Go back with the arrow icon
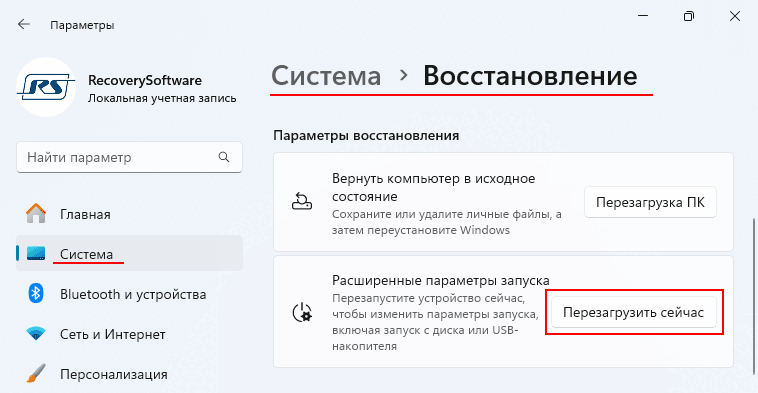 pos(23,25)
